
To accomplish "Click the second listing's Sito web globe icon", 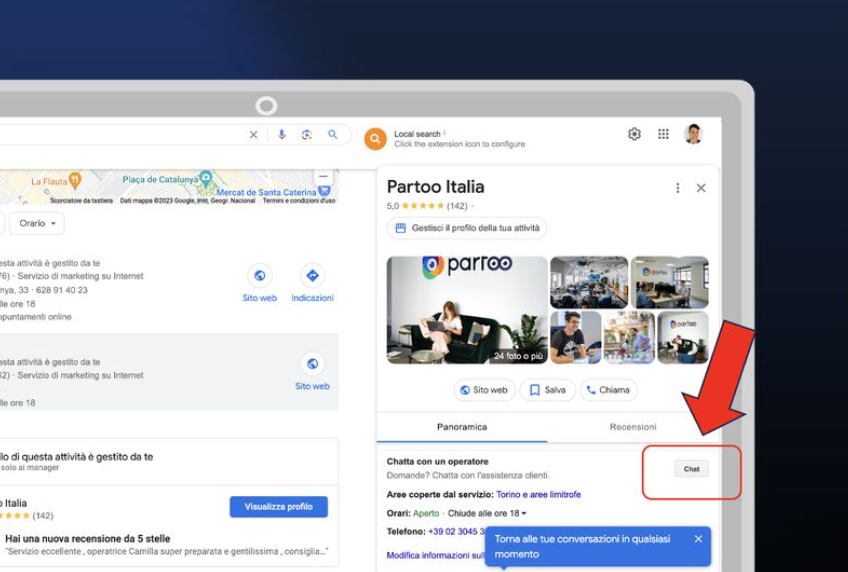I will click(x=312, y=364).
